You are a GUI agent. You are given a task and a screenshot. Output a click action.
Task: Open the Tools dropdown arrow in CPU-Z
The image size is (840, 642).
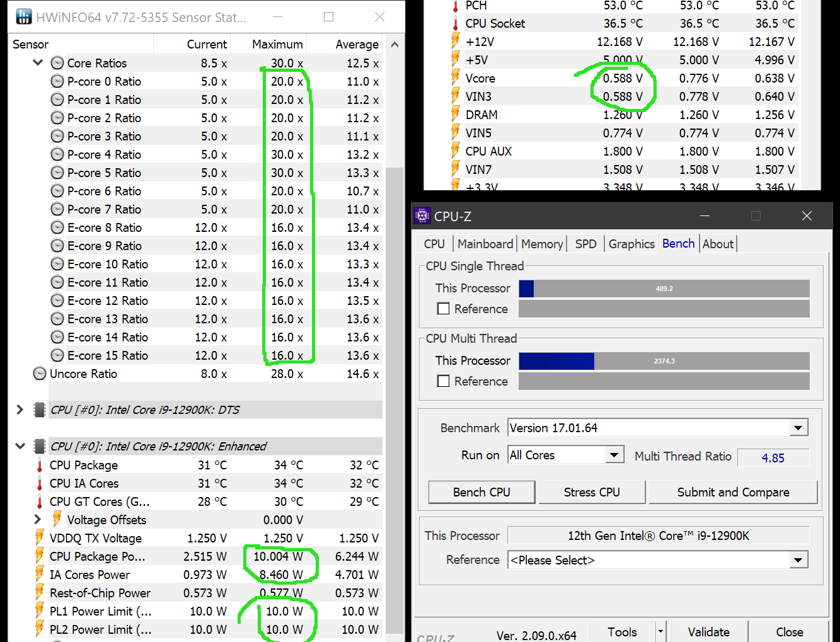pos(660,631)
